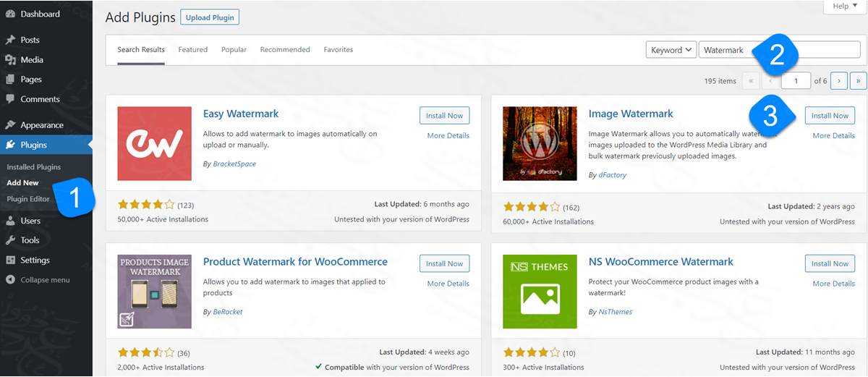
Task: Install NS WooCommerce Watermark plugin
Action: (x=830, y=263)
